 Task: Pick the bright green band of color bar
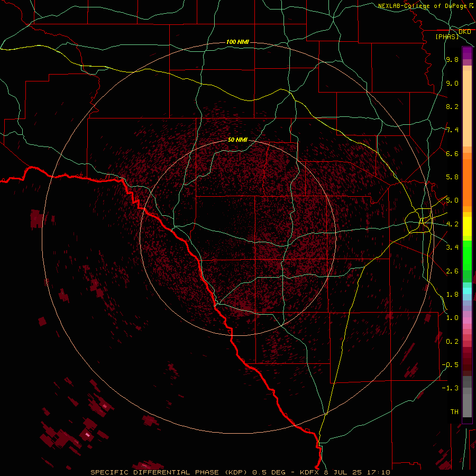tap(467, 255)
